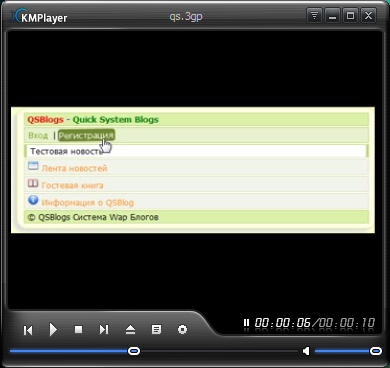Start playback with the play button
Viewport: 390px width, 368px height.
[53, 329]
